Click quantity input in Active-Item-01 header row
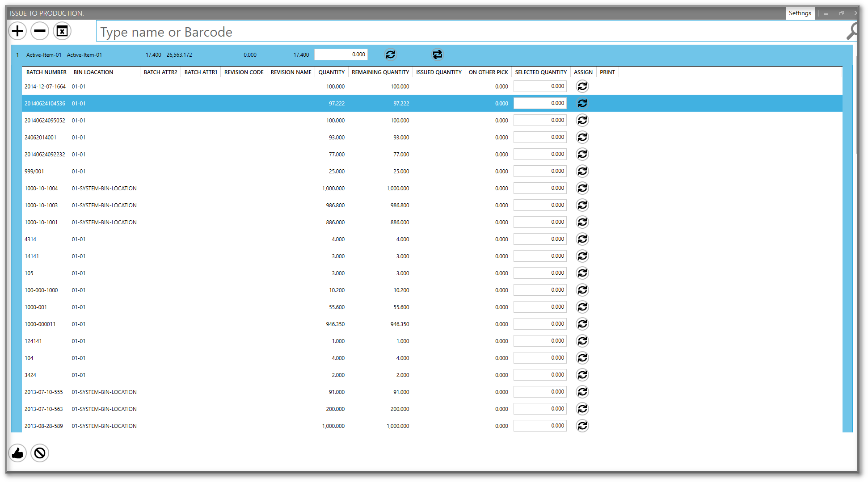The height and width of the screenshot is (482, 868). click(341, 54)
